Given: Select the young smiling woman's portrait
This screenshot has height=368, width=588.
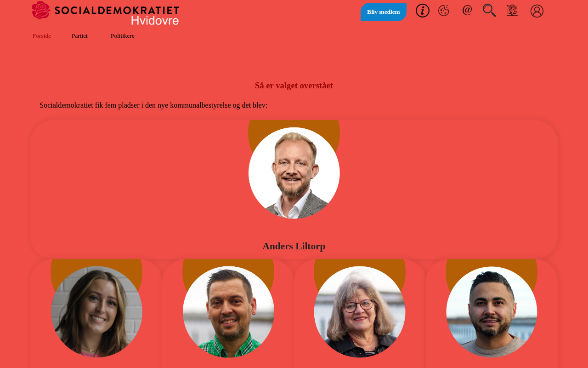Looking at the screenshot, I should click(96, 312).
